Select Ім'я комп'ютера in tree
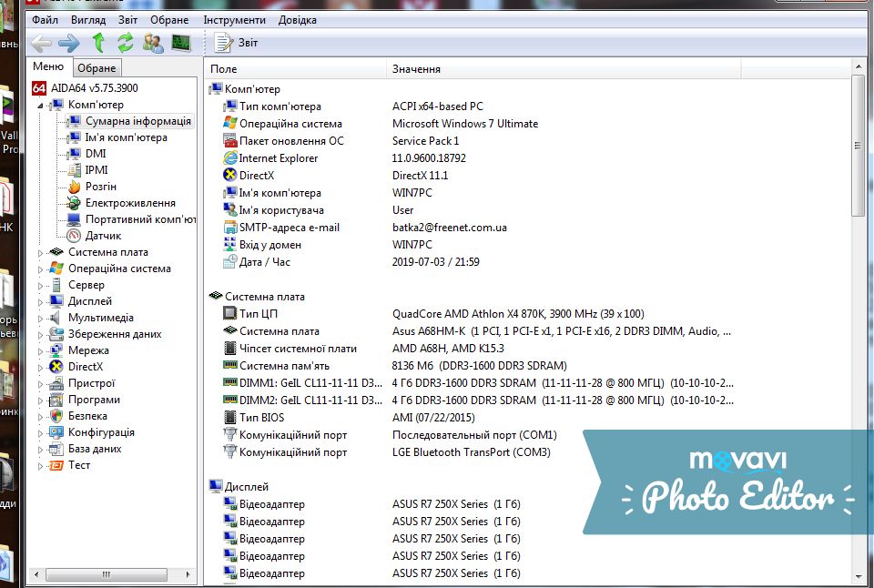Viewport: 874px width, 588px height. pos(126,137)
